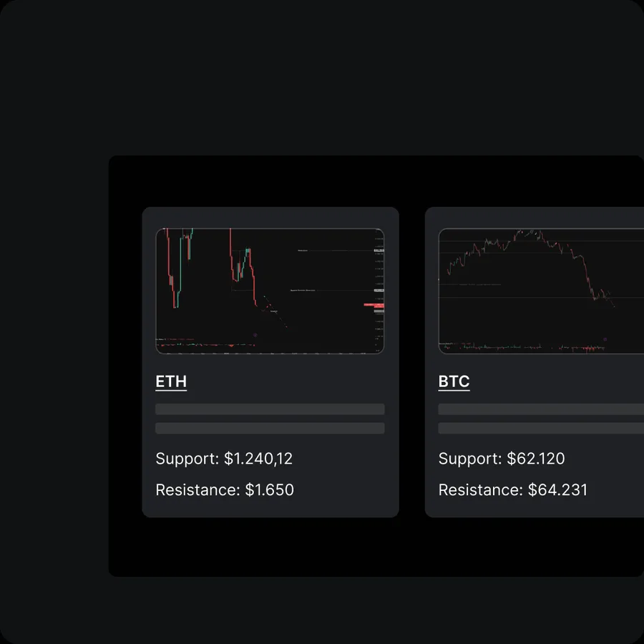Click the ETH chart's lower horizontal level label
Screen dimensions: 644x644
(x=303, y=290)
